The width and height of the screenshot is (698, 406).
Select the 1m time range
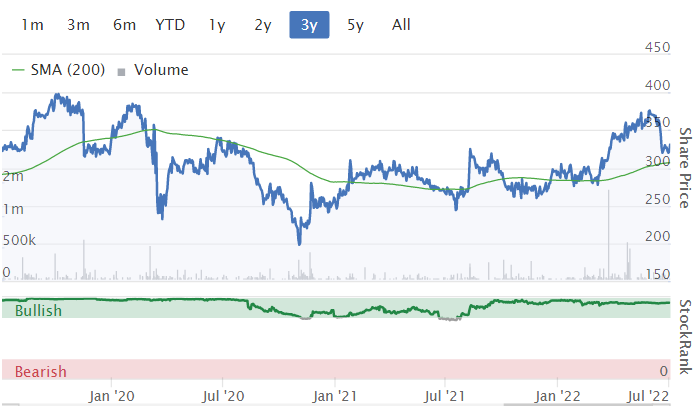32,25
